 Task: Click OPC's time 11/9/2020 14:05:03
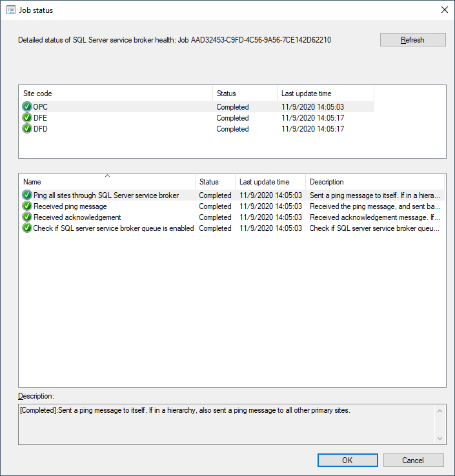(312, 107)
